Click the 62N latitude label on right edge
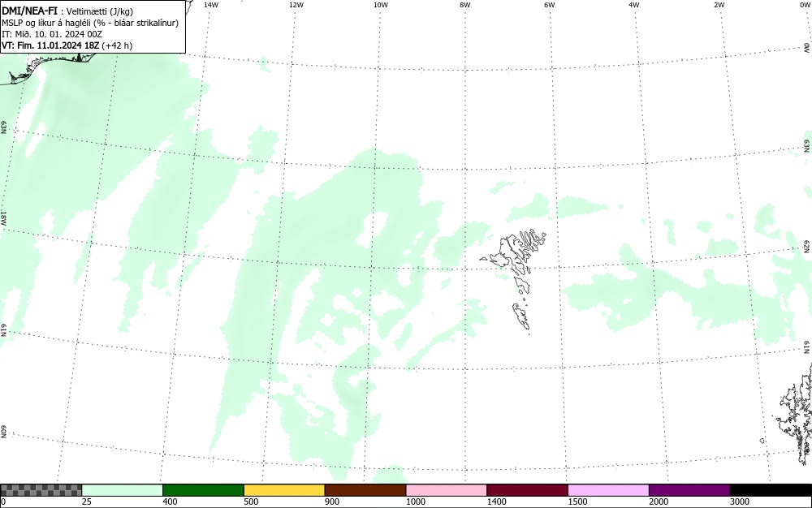The image size is (812, 508). [x=807, y=247]
